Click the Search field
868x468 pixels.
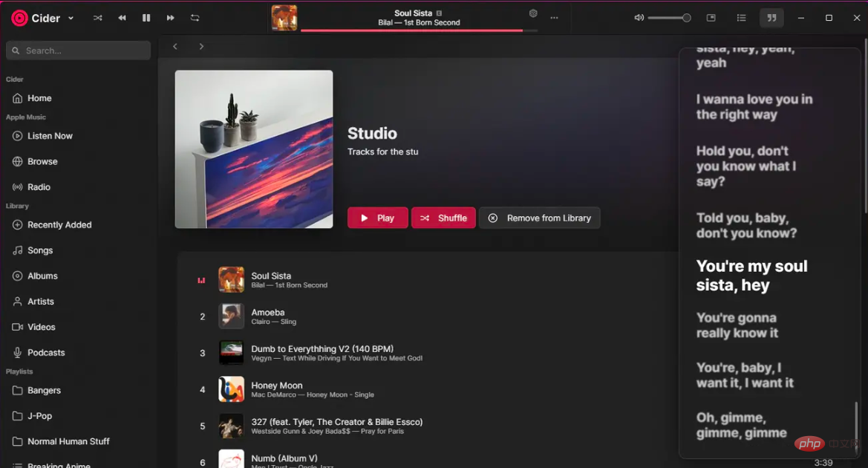(x=79, y=51)
